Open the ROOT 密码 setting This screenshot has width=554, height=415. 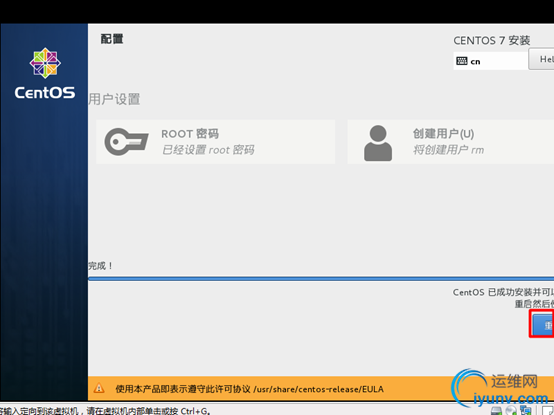point(216,142)
